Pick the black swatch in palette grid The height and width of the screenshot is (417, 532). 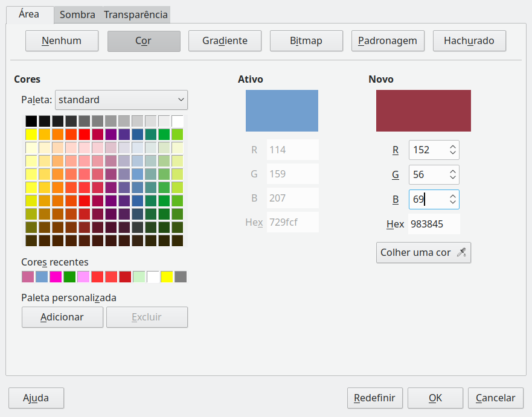pos(31,121)
